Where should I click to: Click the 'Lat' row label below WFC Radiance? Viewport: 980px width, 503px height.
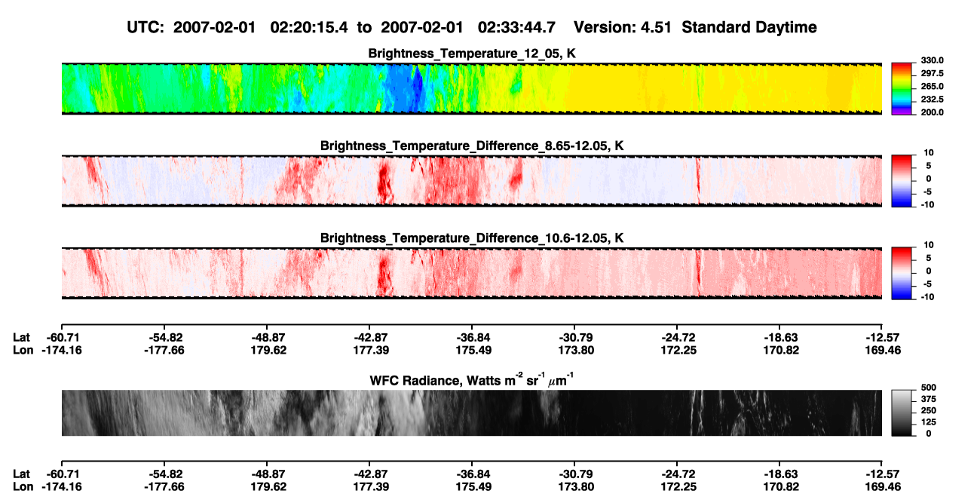[22, 474]
